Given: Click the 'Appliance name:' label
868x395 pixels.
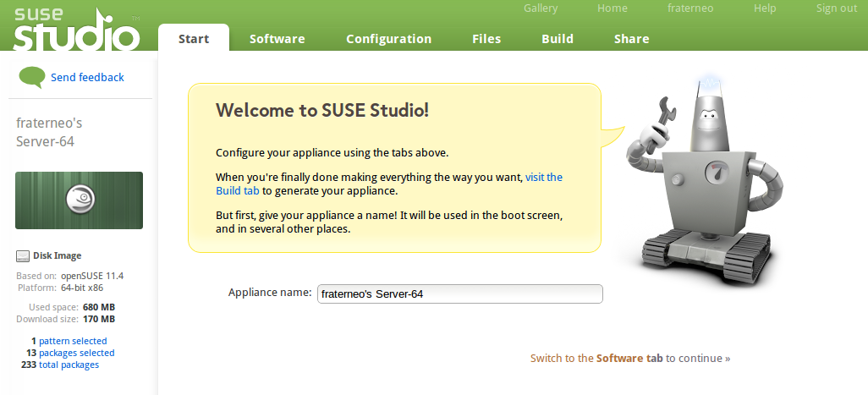Looking at the screenshot, I should 270,292.
